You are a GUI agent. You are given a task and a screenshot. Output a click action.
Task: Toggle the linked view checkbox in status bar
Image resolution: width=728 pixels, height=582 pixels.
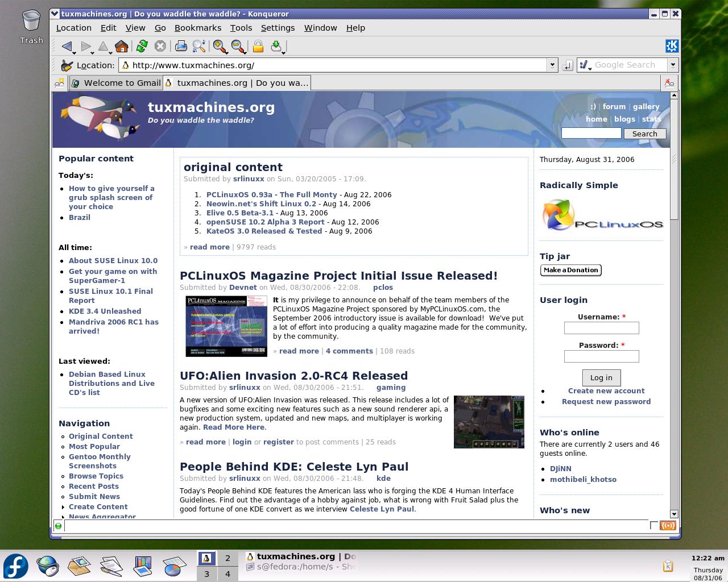point(654,526)
